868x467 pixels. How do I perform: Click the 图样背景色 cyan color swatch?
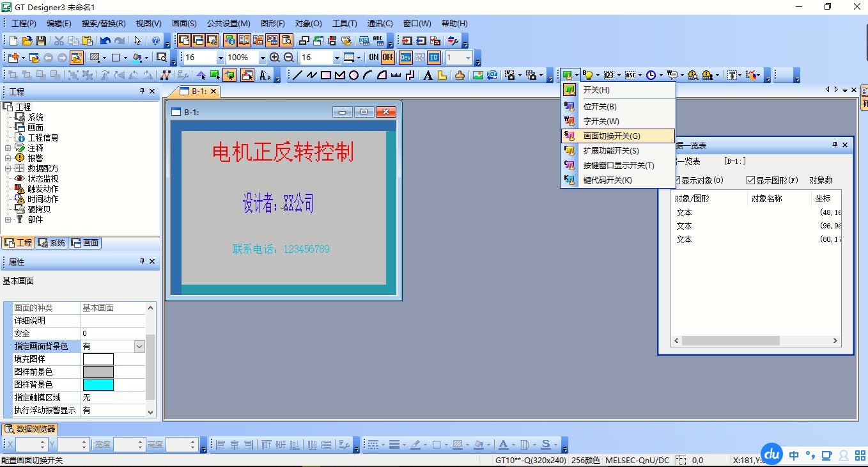click(x=98, y=384)
